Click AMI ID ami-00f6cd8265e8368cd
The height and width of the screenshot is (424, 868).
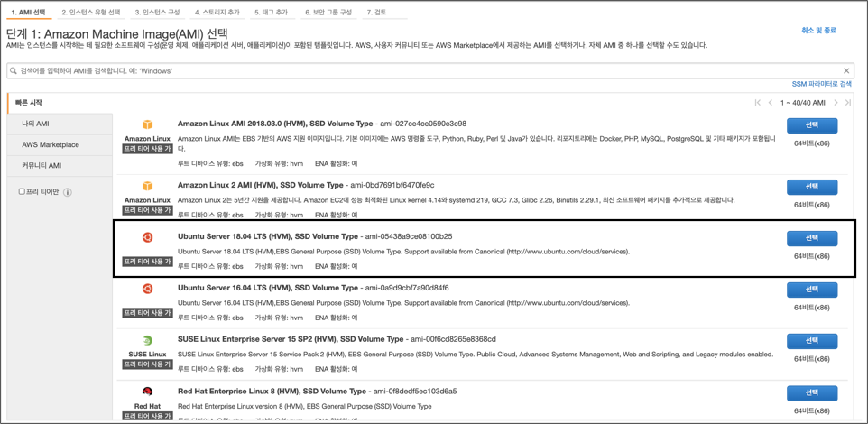pos(453,339)
